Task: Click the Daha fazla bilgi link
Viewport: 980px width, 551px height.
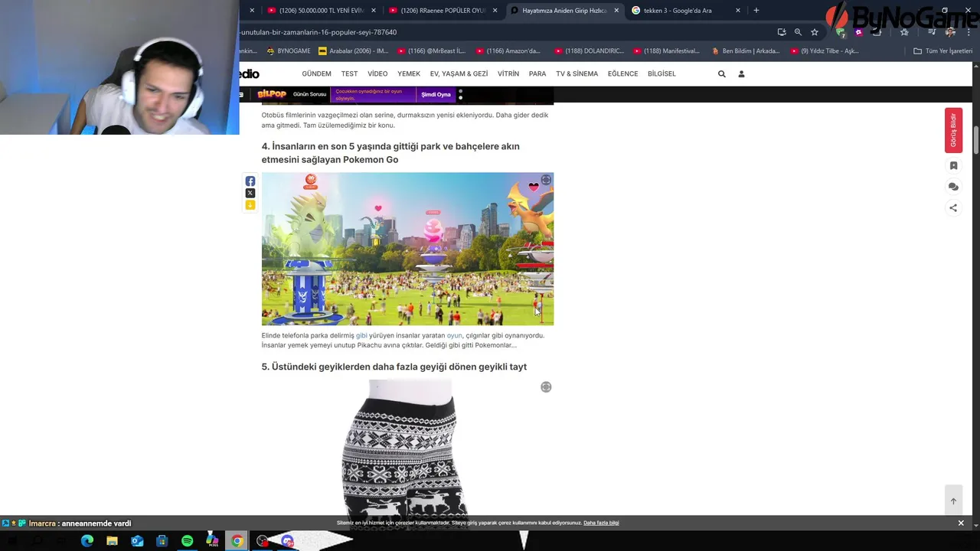Action: pyautogui.click(x=601, y=523)
